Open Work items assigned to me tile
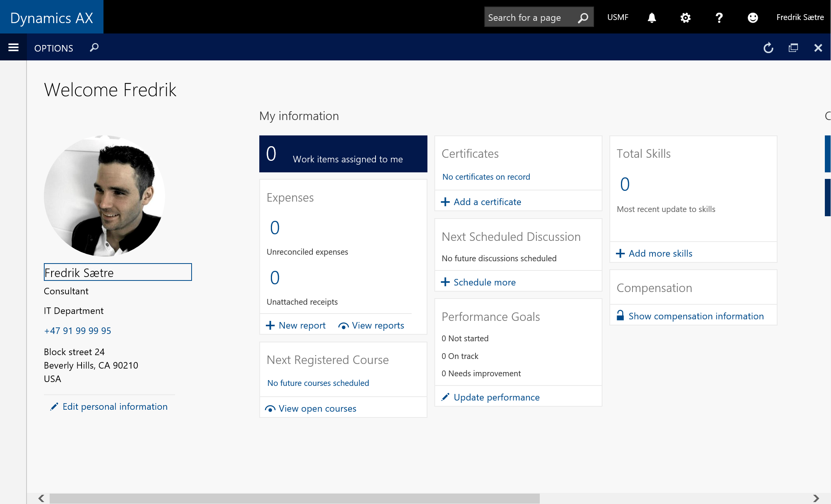831x504 pixels. tap(343, 154)
